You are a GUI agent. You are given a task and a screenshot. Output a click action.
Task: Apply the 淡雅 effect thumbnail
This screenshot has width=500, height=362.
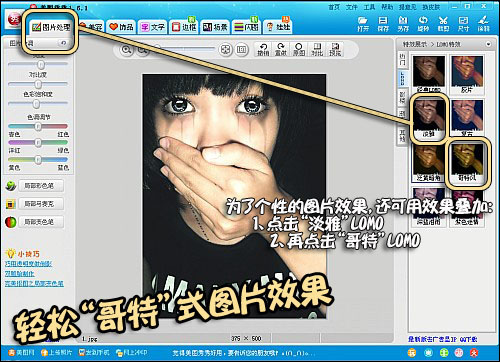tap(429, 118)
